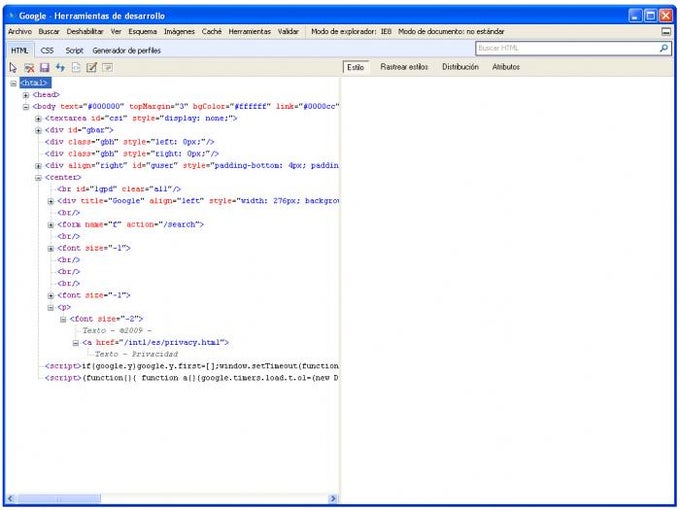Expand the form name="f" node

tap(51, 225)
